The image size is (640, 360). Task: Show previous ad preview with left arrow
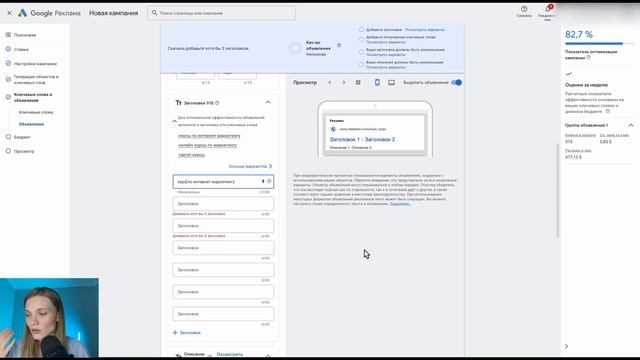pos(330,82)
